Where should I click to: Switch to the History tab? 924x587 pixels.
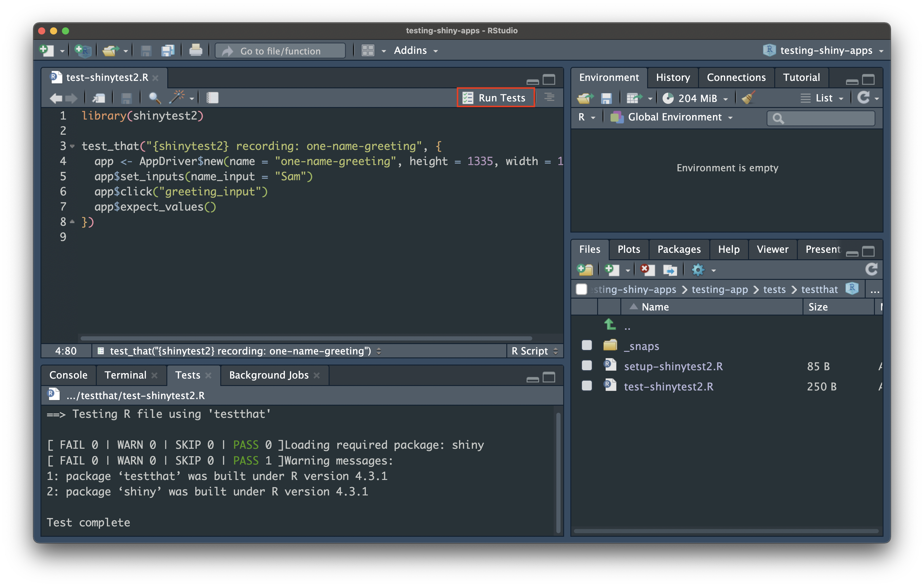[x=673, y=77]
